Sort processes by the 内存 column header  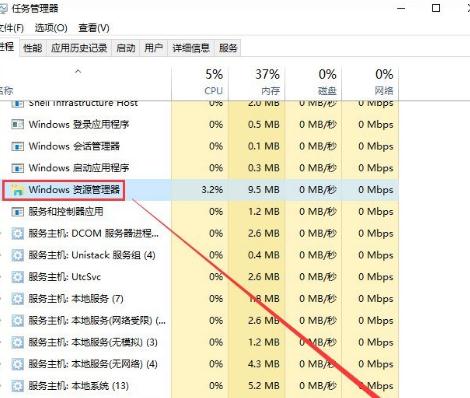pyautogui.click(x=257, y=82)
